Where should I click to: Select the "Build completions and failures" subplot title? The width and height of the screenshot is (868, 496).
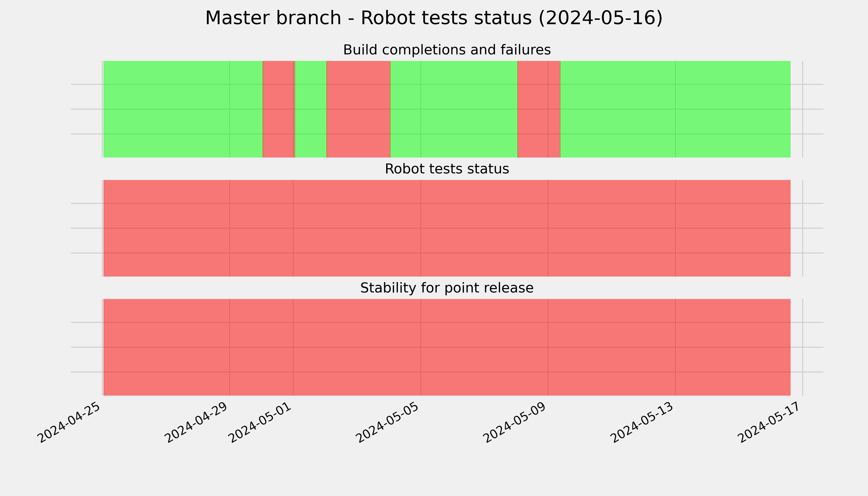(447, 50)
